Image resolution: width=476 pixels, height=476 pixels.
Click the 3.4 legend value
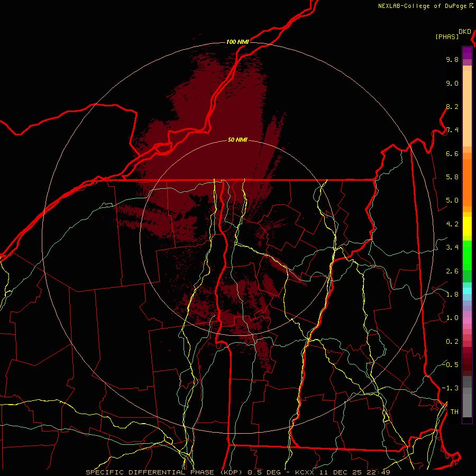452,248
